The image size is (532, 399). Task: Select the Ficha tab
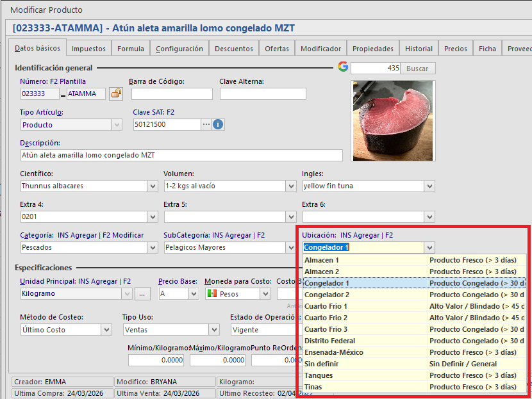point(487,49)
